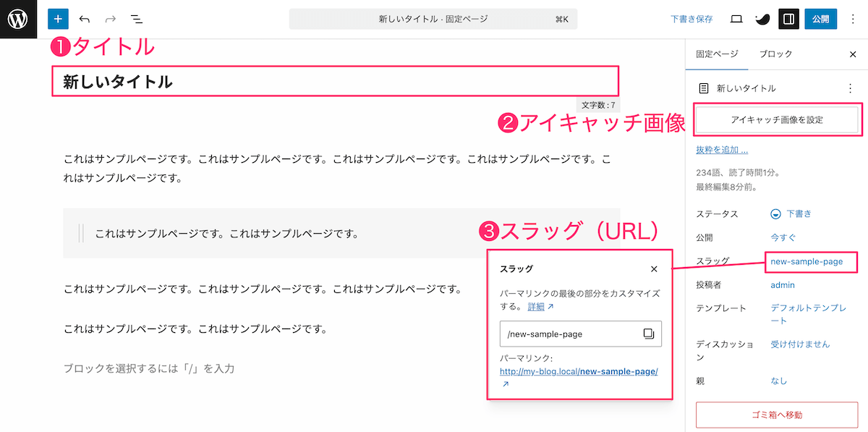The width and height of the screenshot is (868, 432).
Task: Open page actions menu beside 新しいタイトル
Action: [850, 88]
